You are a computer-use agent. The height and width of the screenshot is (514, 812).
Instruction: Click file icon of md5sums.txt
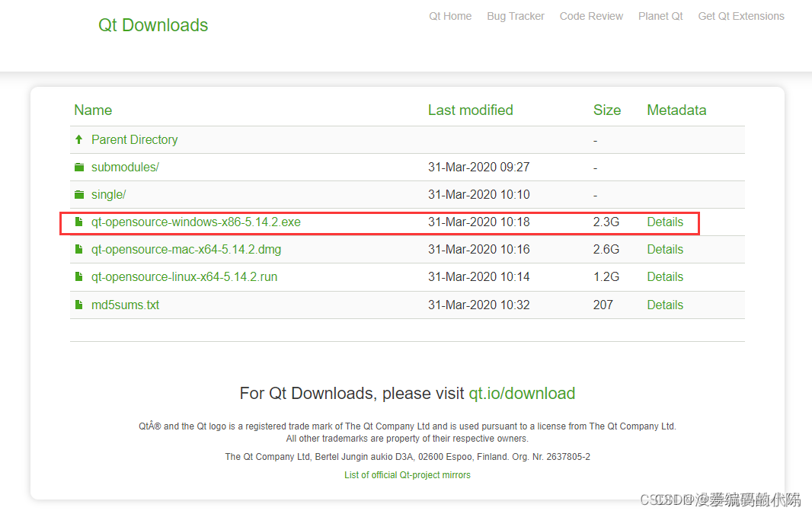coord(78,305)
